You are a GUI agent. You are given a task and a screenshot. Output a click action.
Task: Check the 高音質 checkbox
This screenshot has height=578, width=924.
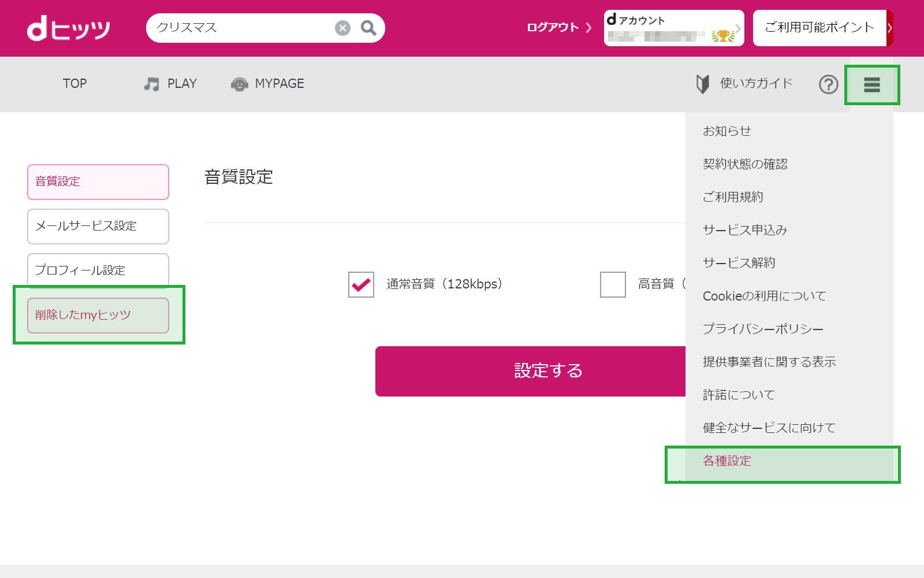[x=613, y=284]
